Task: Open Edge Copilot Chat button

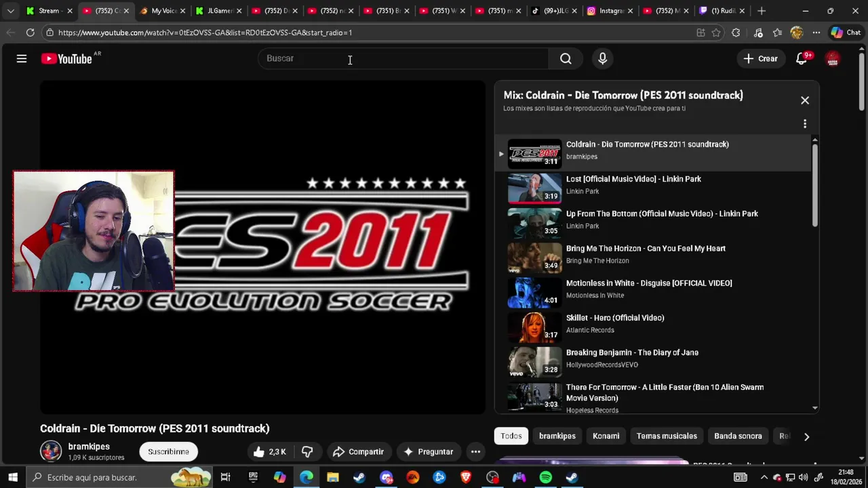Action: coord(846,33)
